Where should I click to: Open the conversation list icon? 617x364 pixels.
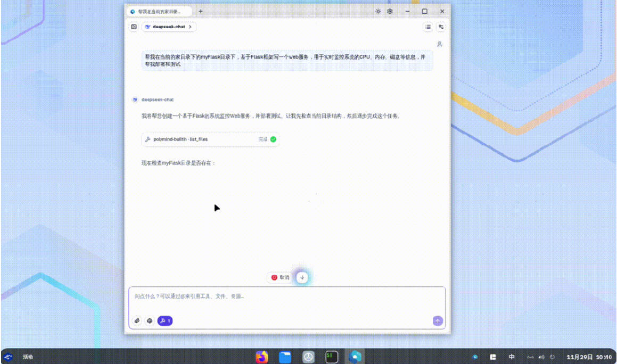(x=427, y=27)
